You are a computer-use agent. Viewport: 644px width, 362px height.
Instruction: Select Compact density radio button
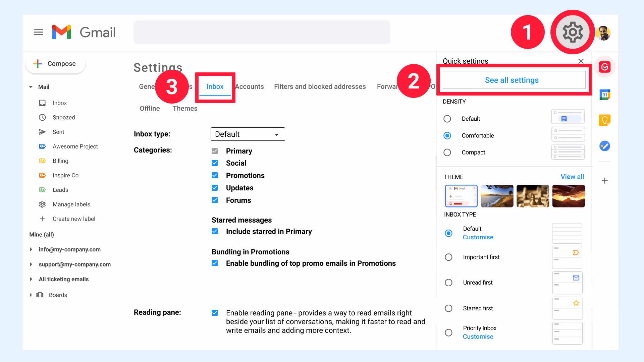click(x=447, y=153)
